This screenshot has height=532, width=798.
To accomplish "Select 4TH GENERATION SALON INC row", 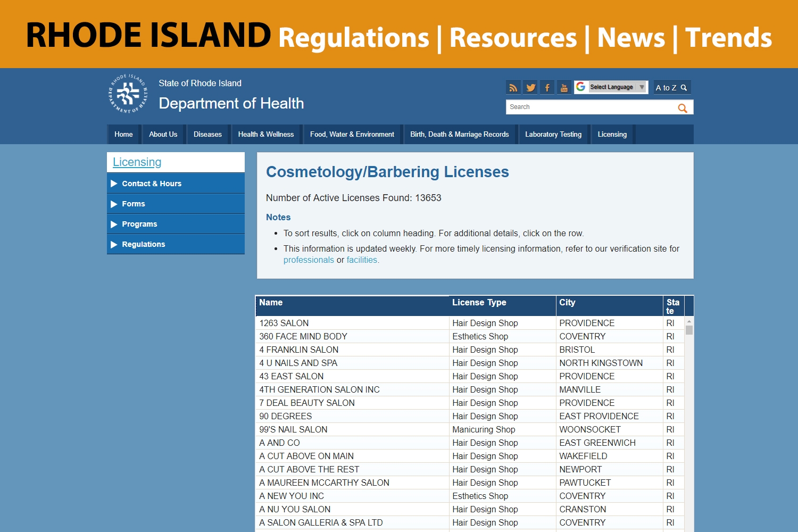I will coord(470,389).
